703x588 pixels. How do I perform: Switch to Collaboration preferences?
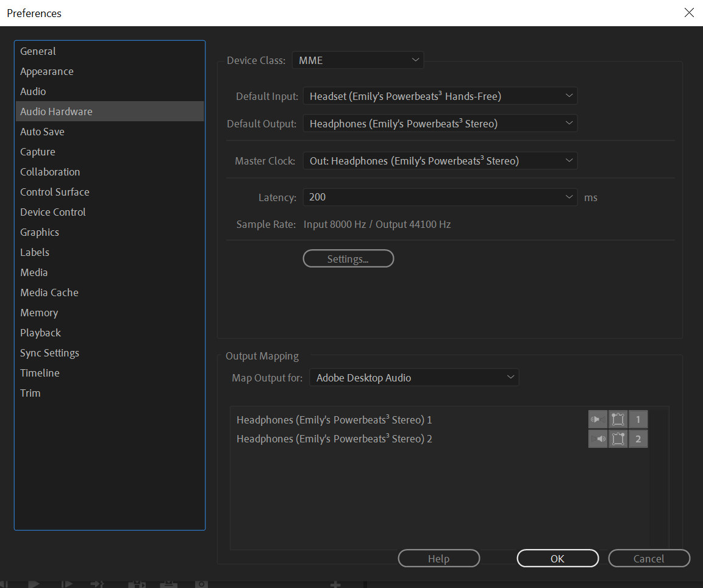coord(110,172)
